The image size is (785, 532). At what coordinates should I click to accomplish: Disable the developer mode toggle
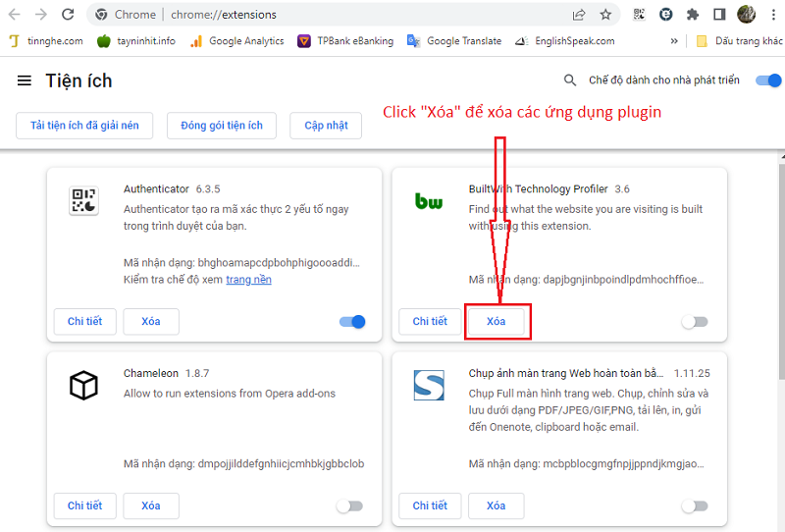767,80
